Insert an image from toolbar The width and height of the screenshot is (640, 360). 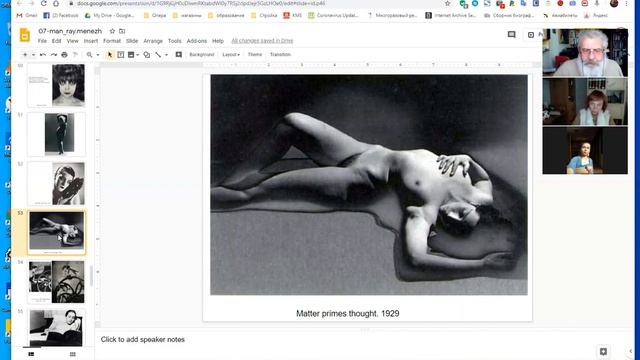pyautogui.click(x=131, y=55)
